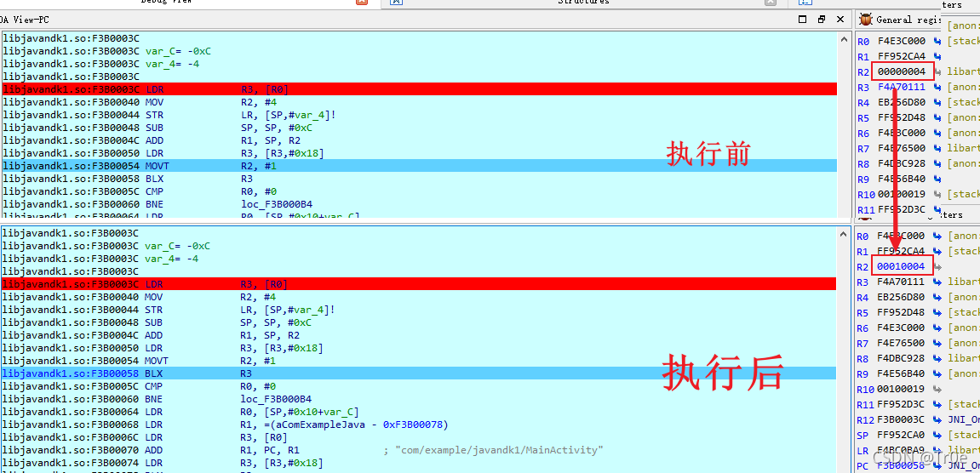Click R9 jump arrow in upper registers panel
Image resolution: width=980 pixels, height=473 pixels.
(x=937, y=179)
